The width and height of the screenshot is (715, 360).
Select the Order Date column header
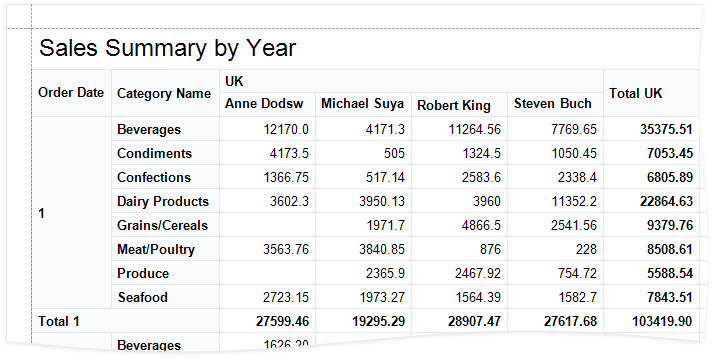[71, 93]
